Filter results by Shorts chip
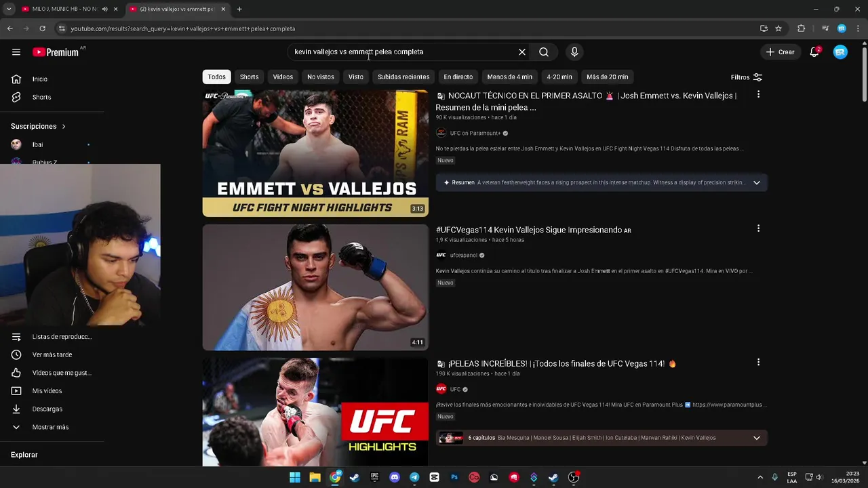The image size is (868, 488). point(249,77)
